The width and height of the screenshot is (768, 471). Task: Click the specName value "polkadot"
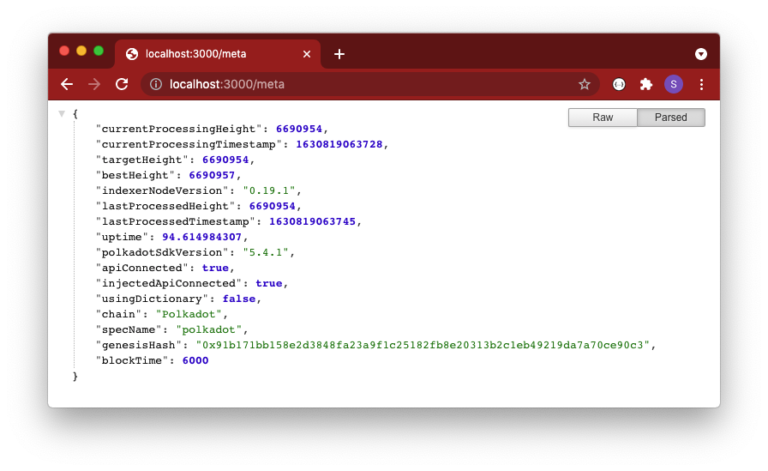pyautogui.click(x=209, y=330)
